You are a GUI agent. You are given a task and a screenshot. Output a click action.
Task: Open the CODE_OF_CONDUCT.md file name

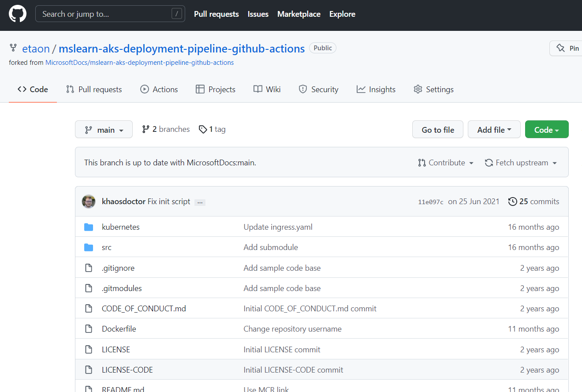[144, 309]
